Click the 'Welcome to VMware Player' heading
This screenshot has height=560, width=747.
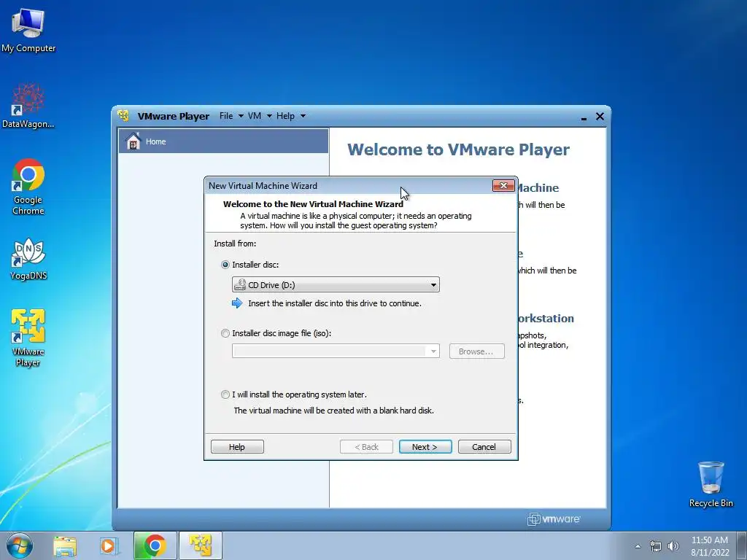click(x=458, y=149)
